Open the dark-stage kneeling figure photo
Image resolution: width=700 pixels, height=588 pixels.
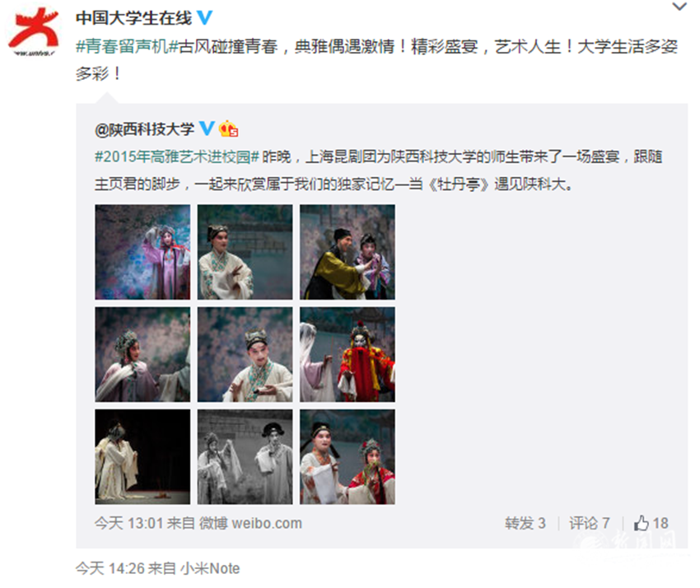[x=142, y=457]
